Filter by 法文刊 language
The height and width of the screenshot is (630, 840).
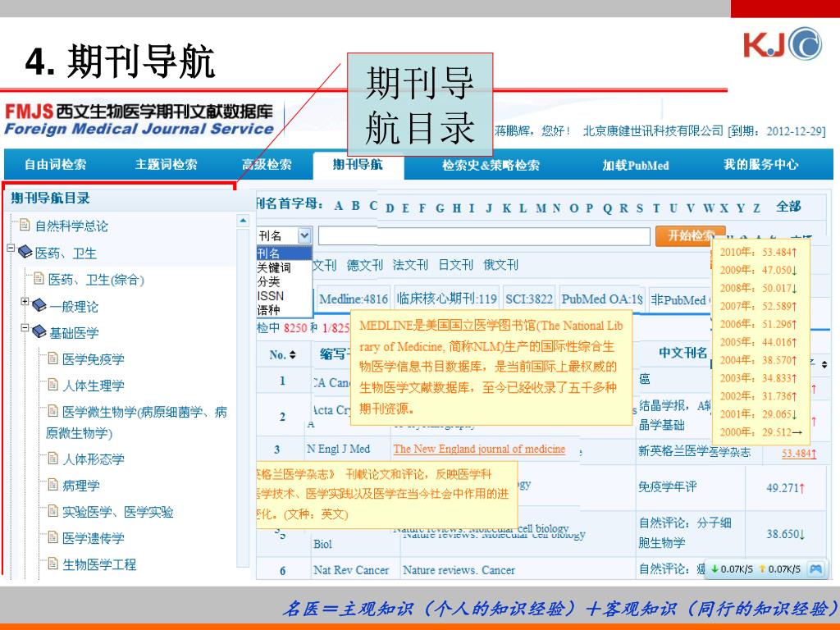click(x=410, y=265)
